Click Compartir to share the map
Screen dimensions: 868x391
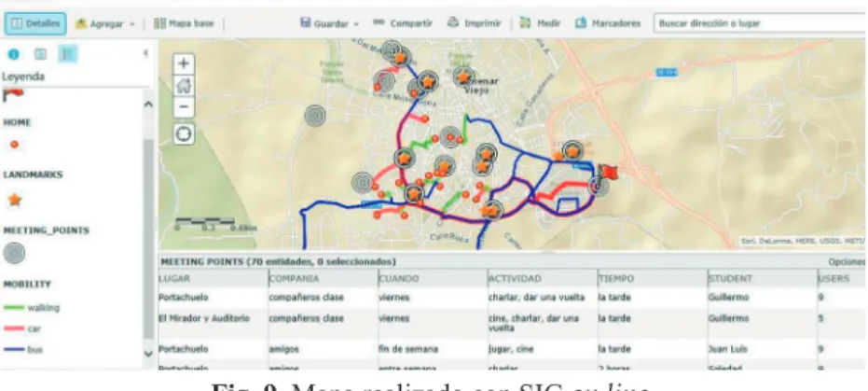[403, 24]
